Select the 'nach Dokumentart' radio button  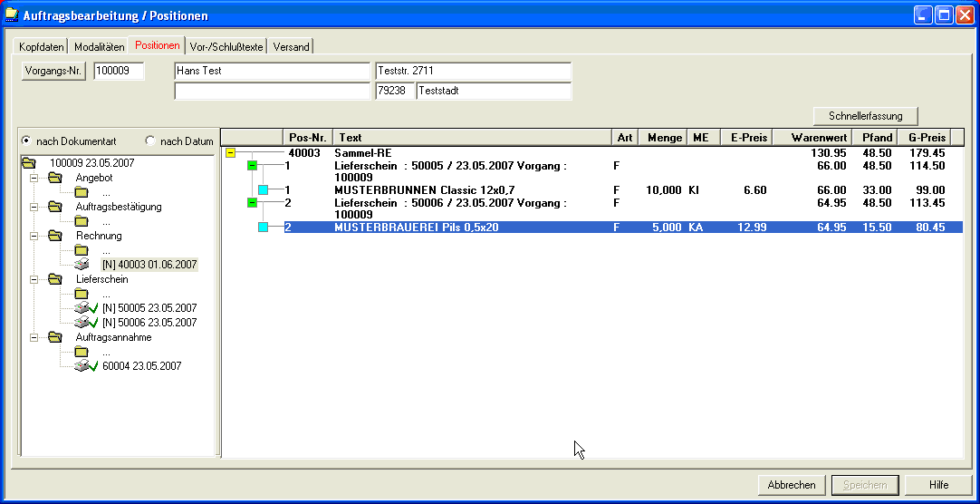[x=26, y=141]
